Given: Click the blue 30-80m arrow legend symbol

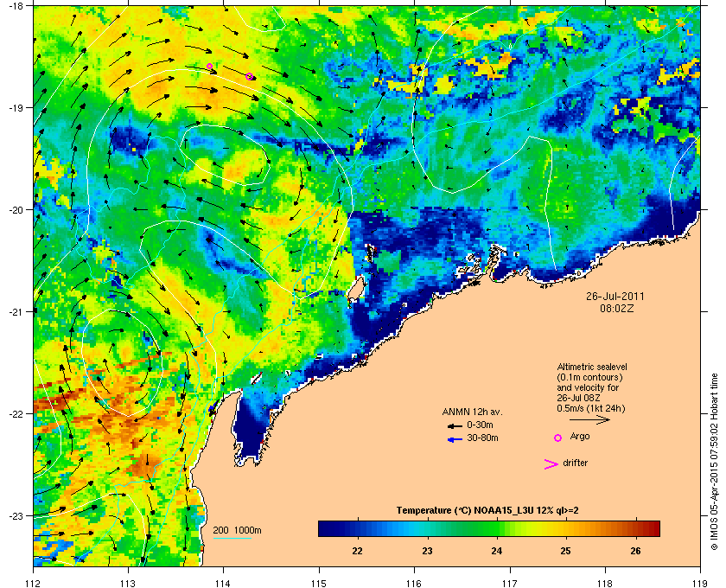Looking at the screenshot, I should click(x=455, y=439).
